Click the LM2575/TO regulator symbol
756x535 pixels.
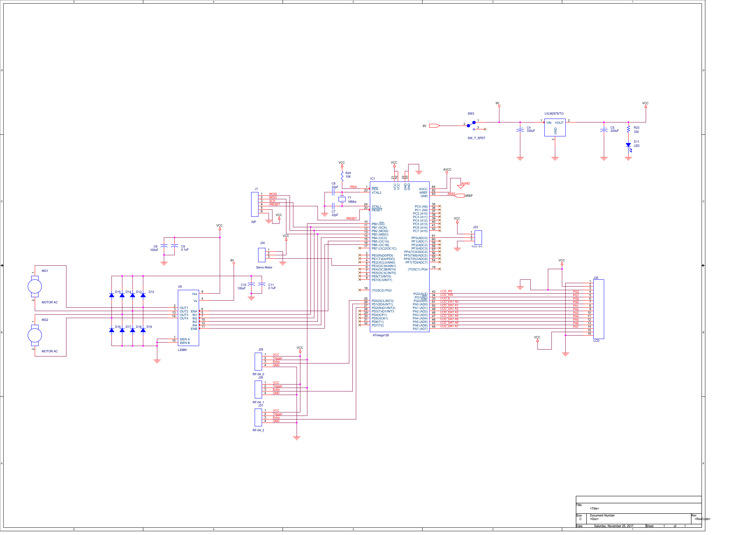[x=555, y=128]
